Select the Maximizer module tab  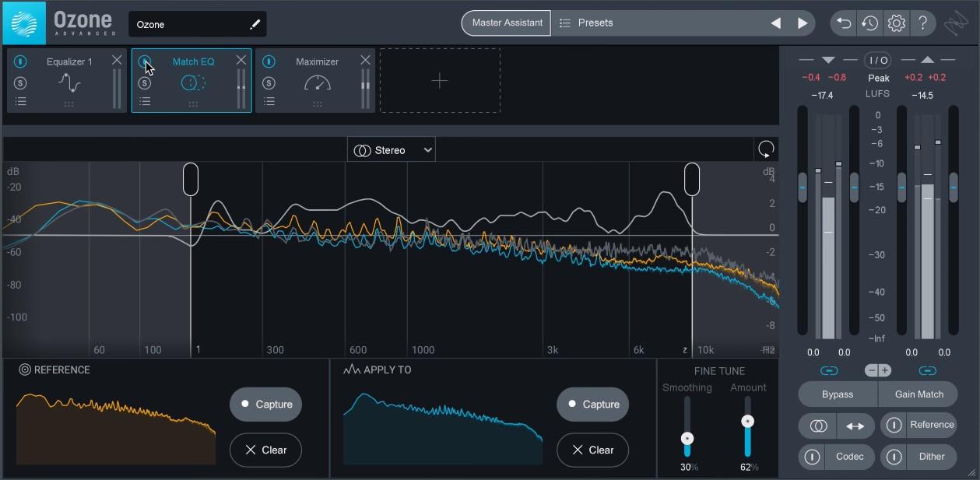(x=317, y=80)
